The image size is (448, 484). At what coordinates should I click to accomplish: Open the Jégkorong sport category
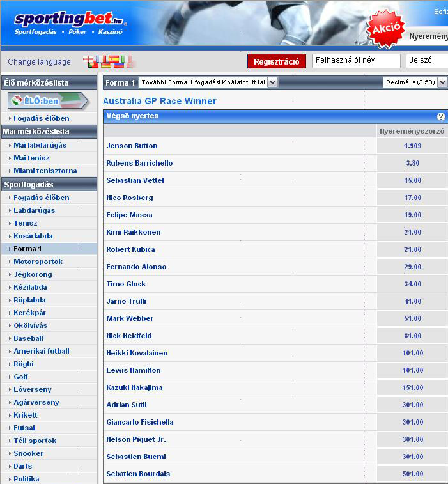[x=33, y=274]
